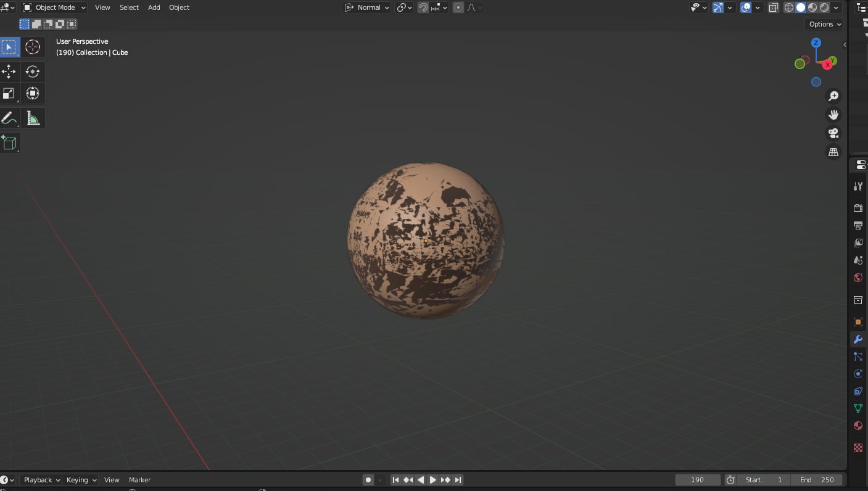This screenshot has height=491, width=868.
Task: Open the orange Object properties tab
Action: click(x=858, y=322)
